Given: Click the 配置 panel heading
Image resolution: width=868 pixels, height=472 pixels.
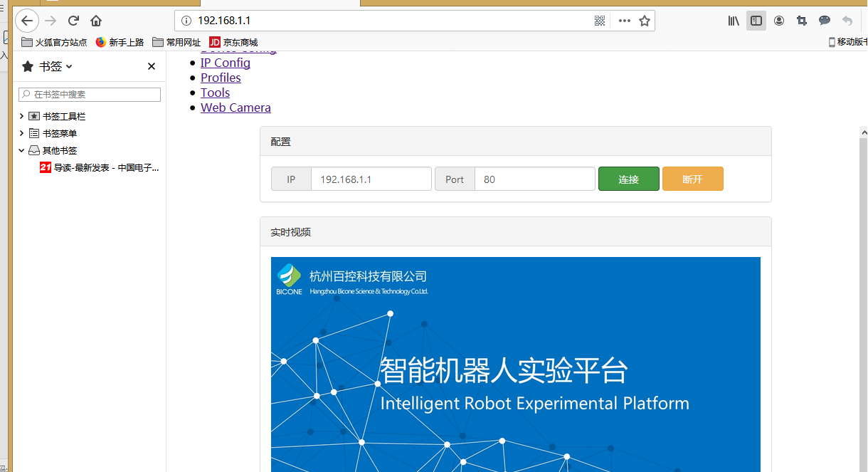Looking at the screenshot, I should point(516,142).
